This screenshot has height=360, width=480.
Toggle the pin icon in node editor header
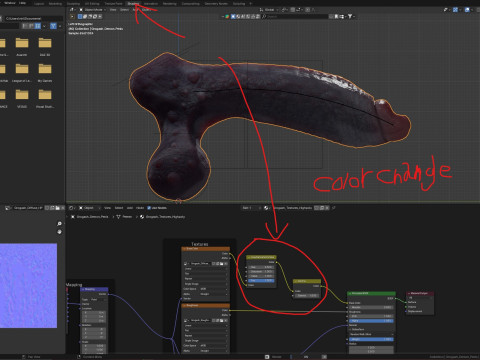click(x=333, y=208)
